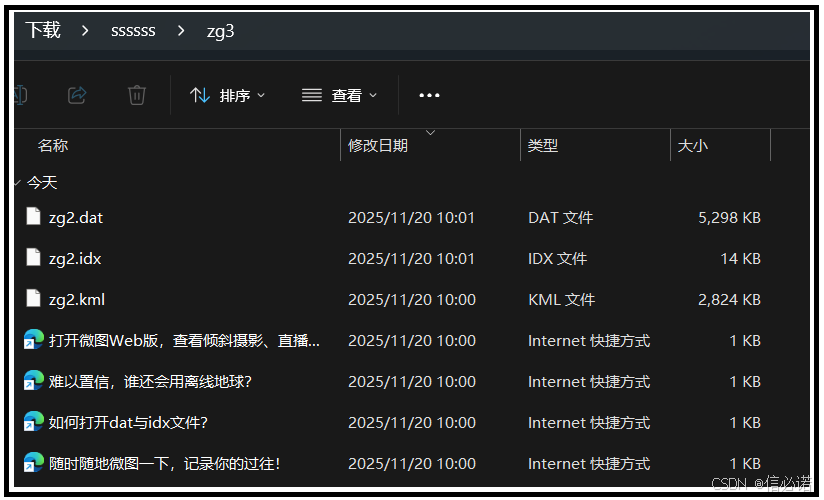The image size is (824, 500).
Task: Click the zg2.kml file icon
Action: click(x=33, y=298)
